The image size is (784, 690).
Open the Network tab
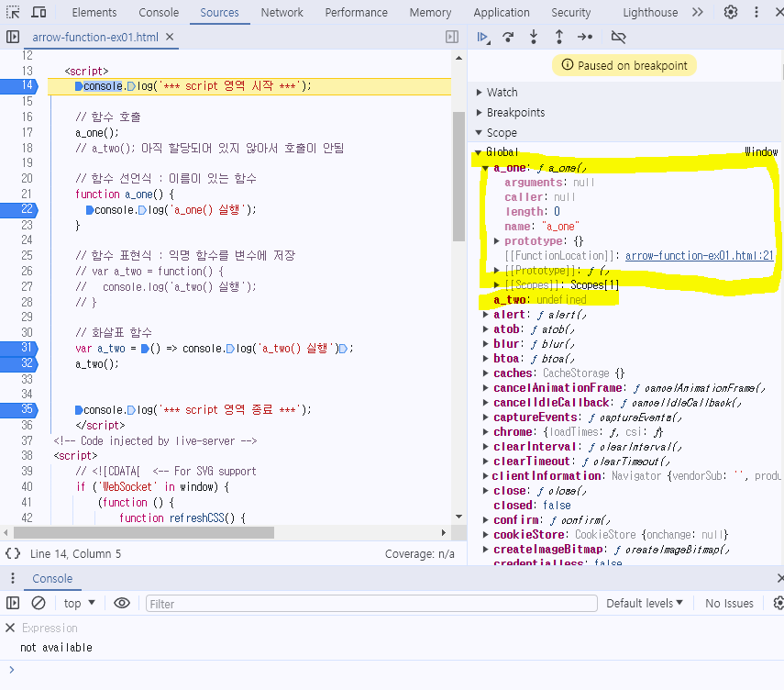coord(282,12)
